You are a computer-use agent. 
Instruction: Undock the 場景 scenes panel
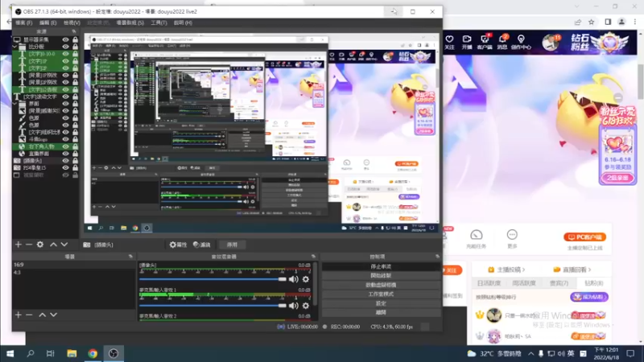click(x=130, y=257)
